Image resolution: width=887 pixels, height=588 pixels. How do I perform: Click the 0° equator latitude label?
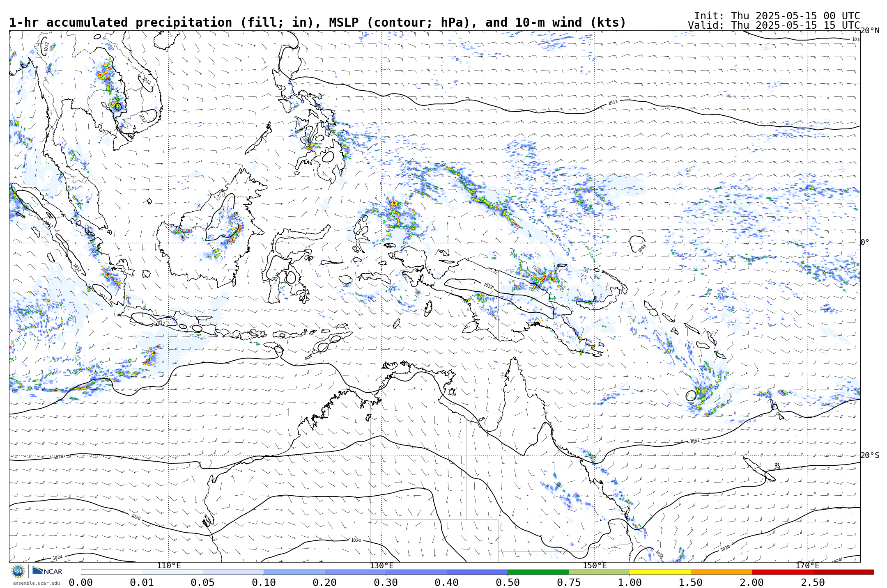point(865,242)
